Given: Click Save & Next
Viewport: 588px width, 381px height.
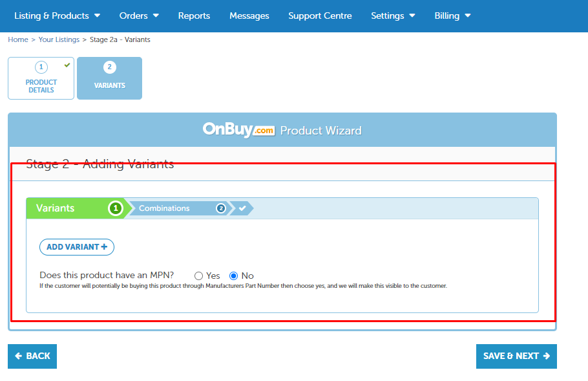Looking at the screenshot, I should coord(516,356).
